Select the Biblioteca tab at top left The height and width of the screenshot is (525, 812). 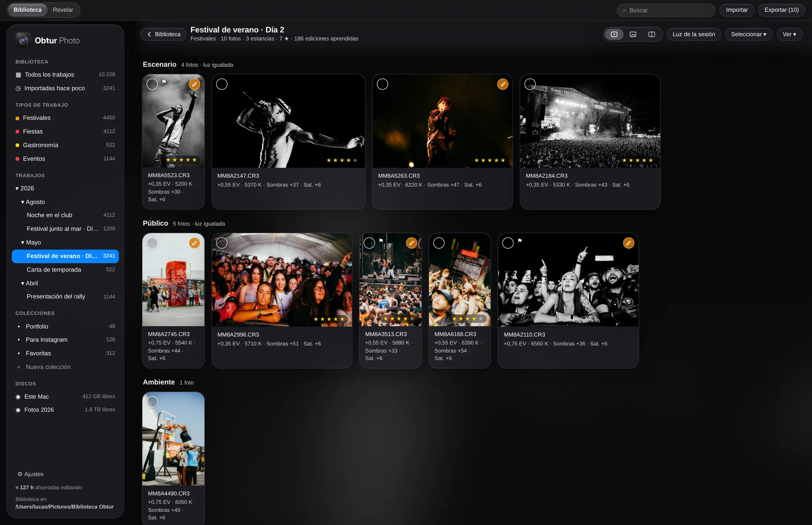coord(28,10)
